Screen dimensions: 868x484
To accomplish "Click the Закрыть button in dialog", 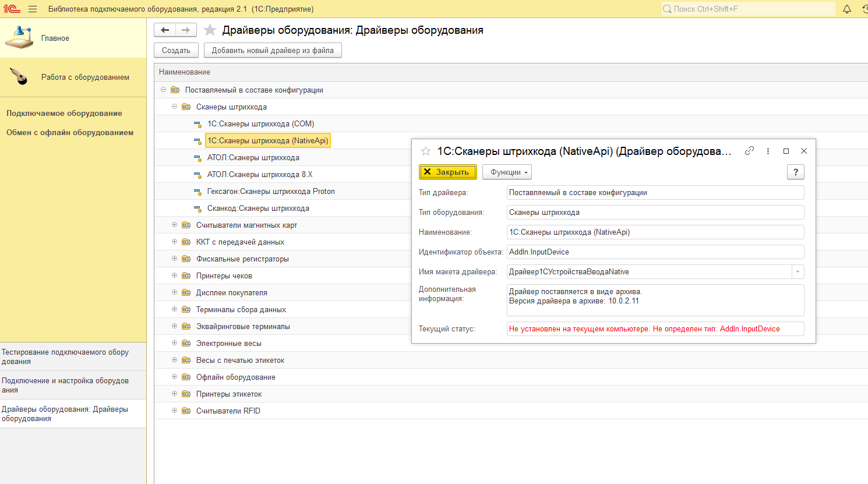I will pos(448,172).
